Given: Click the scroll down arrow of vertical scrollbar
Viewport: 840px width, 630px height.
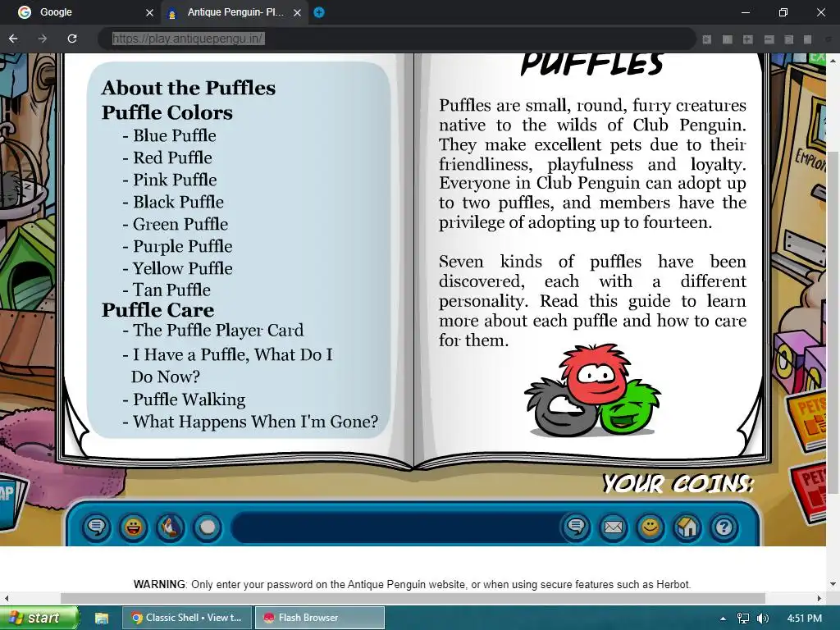Looking at the screenshot, I should click(x=833, y=584).
